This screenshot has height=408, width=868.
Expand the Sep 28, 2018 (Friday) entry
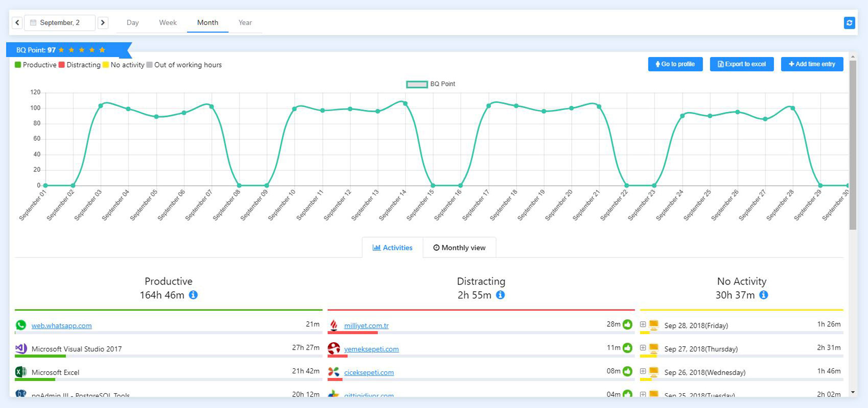coord(643,324)
